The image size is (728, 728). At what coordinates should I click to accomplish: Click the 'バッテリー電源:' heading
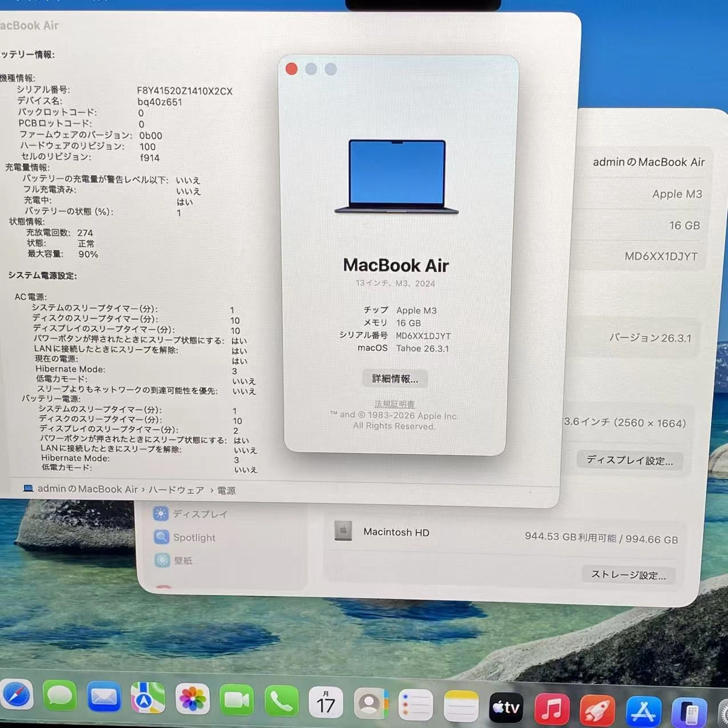pyautogui.click(x=51, y=398)
